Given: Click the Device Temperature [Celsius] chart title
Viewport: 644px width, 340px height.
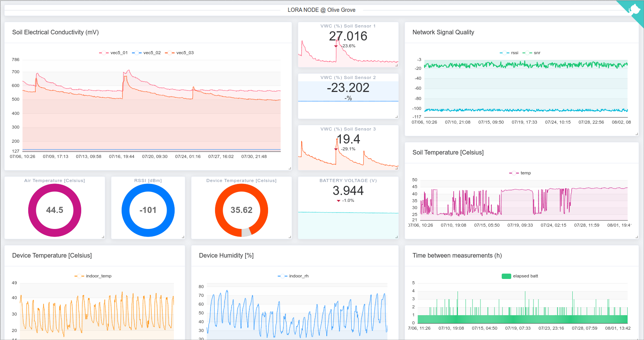Looking at the screenshot, I should (x=52, y=256).
